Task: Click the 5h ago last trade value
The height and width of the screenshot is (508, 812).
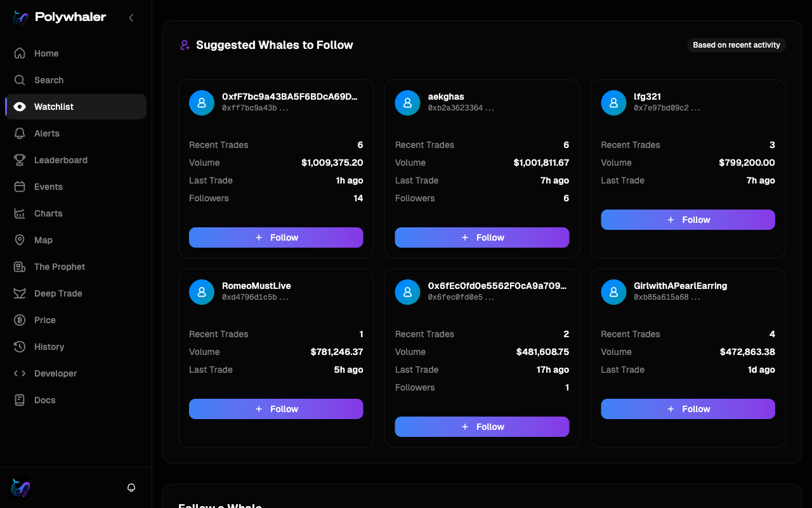Action: (349, 370)
